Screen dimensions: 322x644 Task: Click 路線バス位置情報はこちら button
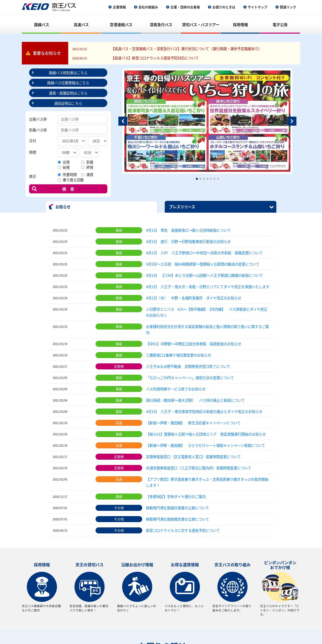pos(68,83)
